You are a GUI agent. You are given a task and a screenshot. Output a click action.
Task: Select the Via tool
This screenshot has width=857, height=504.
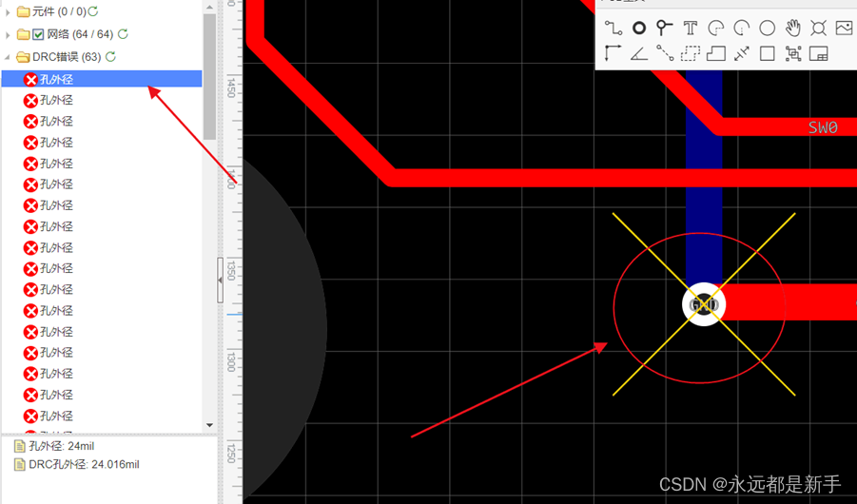point(664,28)
